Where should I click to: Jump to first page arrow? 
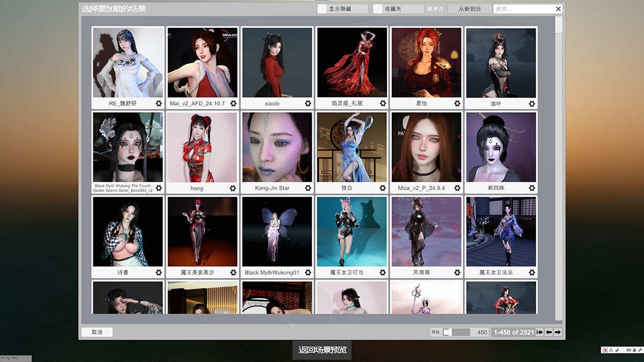point(540,333)
